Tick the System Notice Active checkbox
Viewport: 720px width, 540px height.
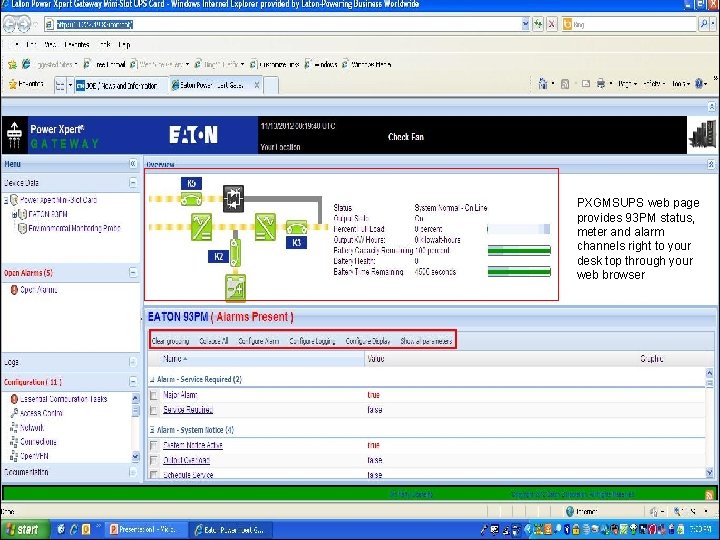click(154, 445)
